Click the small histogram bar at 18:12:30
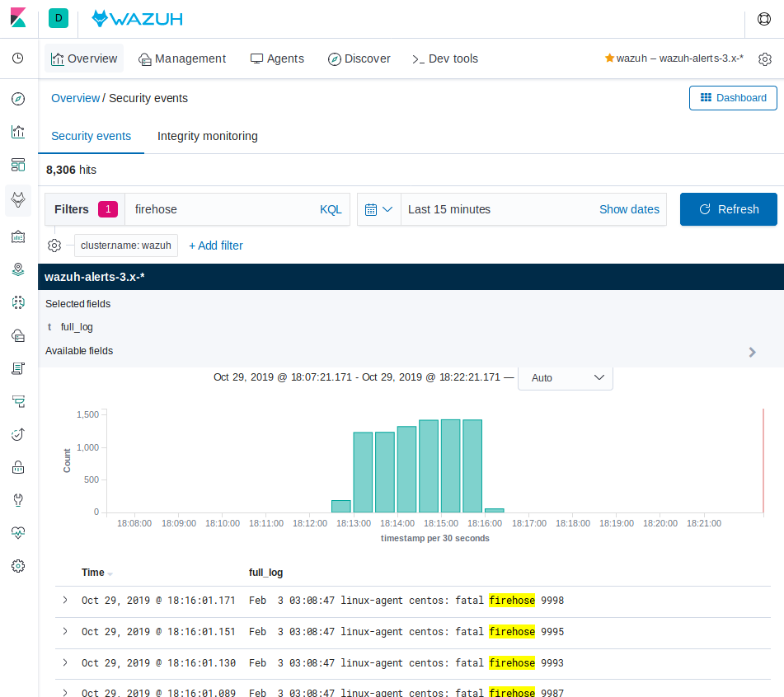The width and height of the screenshot is (784, 697). click(x=341, y=506)
